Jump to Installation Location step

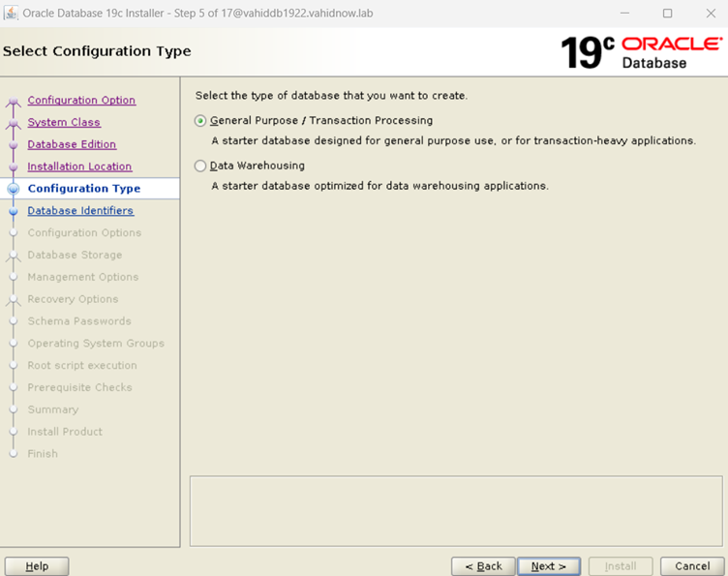(x=79, y=167)
